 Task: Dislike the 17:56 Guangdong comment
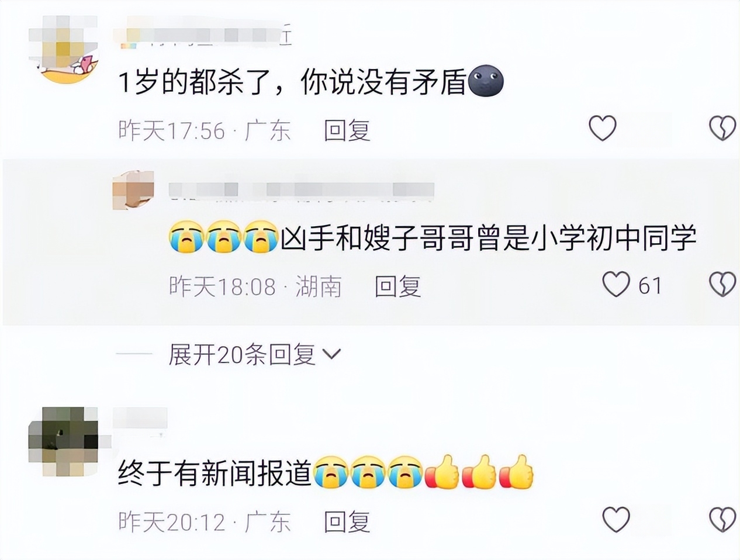(x=723, y=129)
